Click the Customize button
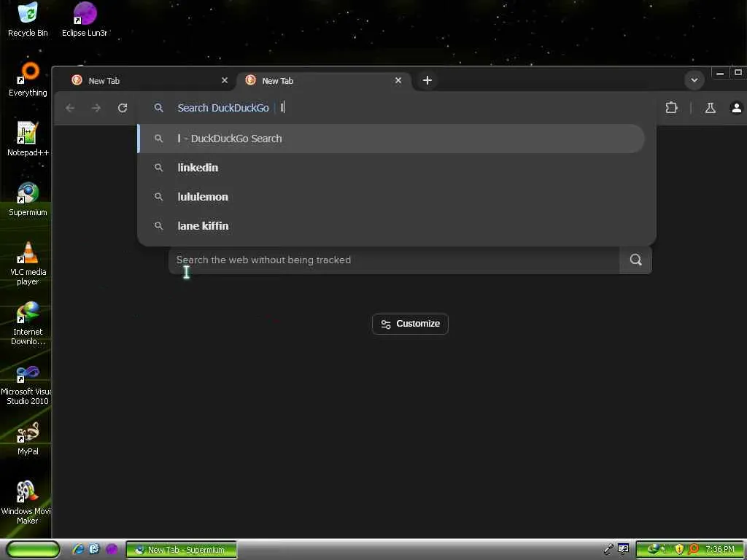 410,324
